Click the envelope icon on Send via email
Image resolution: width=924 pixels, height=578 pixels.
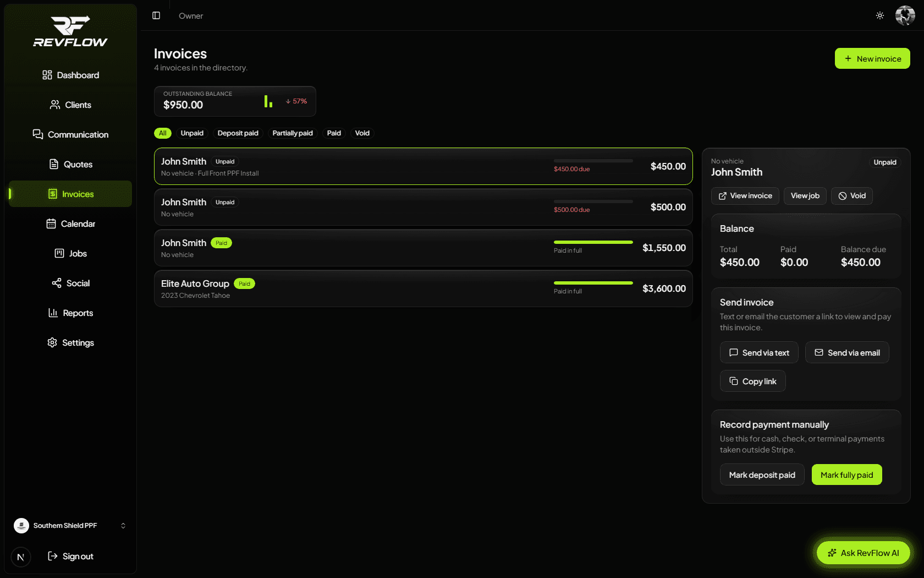pos(819,352)
